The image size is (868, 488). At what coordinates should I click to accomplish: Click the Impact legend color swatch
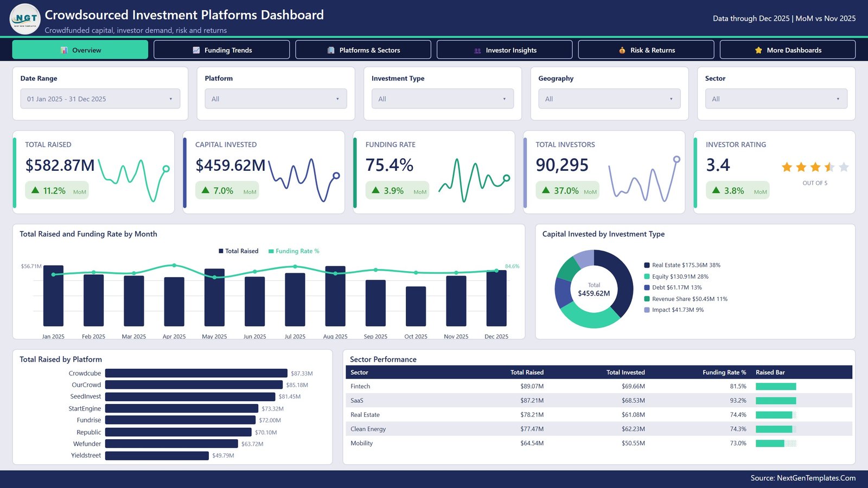[647, 310]
